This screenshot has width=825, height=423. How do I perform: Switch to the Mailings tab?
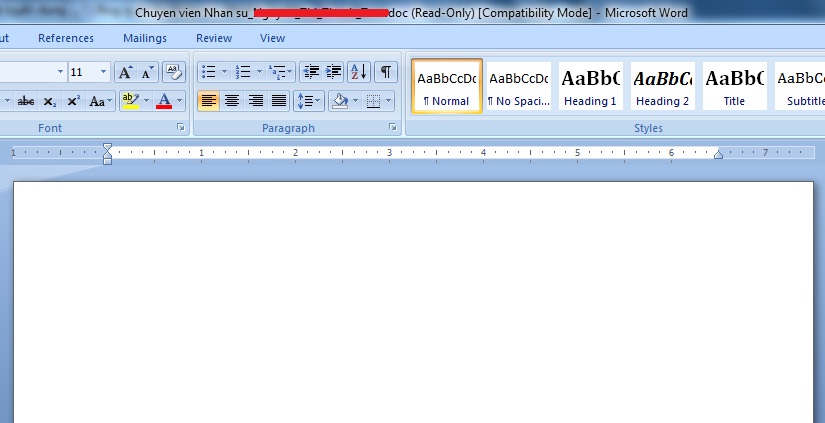click(145, 38)
